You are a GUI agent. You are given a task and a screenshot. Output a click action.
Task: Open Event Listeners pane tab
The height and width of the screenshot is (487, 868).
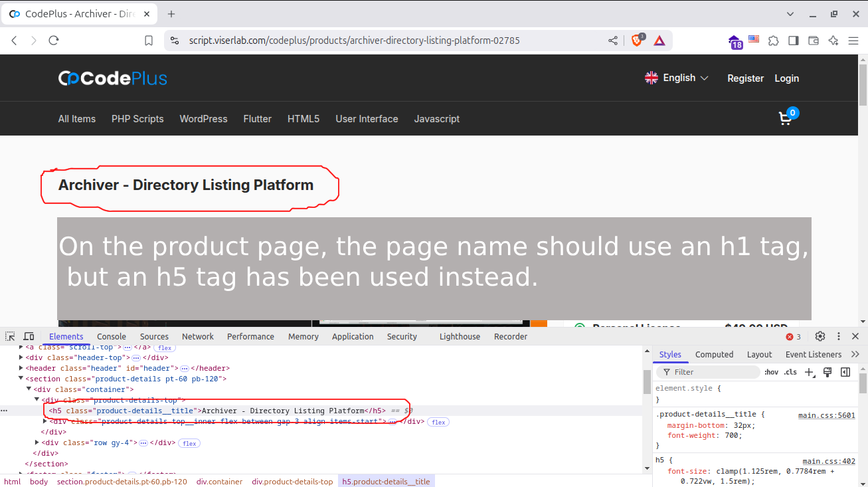(x=813, y=355)
